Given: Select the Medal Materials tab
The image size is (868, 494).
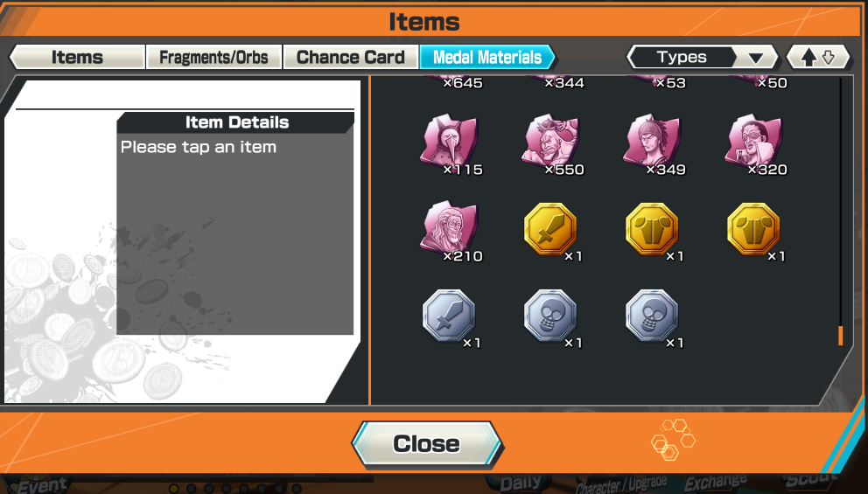Looking at the screenshot, I should 487,57.
